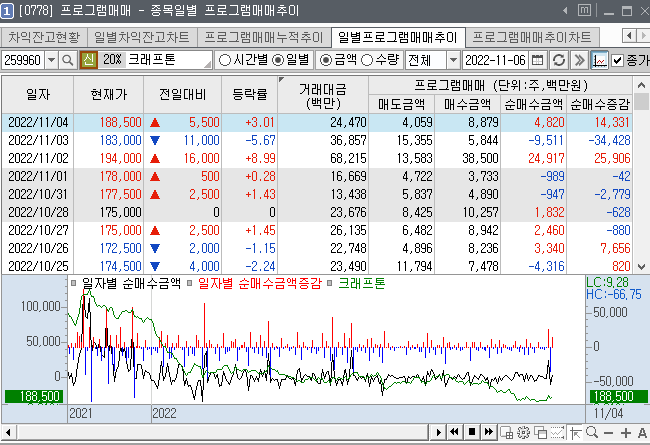Viewport: 650px width, 445px height.
Task: Open the calendar date picker
Action: click(540, 60)
